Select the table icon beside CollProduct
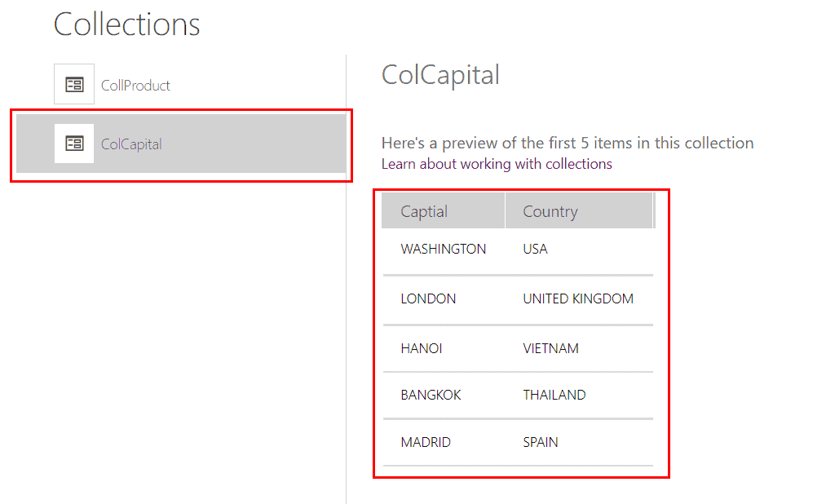 pyautogui.click(x=73, y=83)
